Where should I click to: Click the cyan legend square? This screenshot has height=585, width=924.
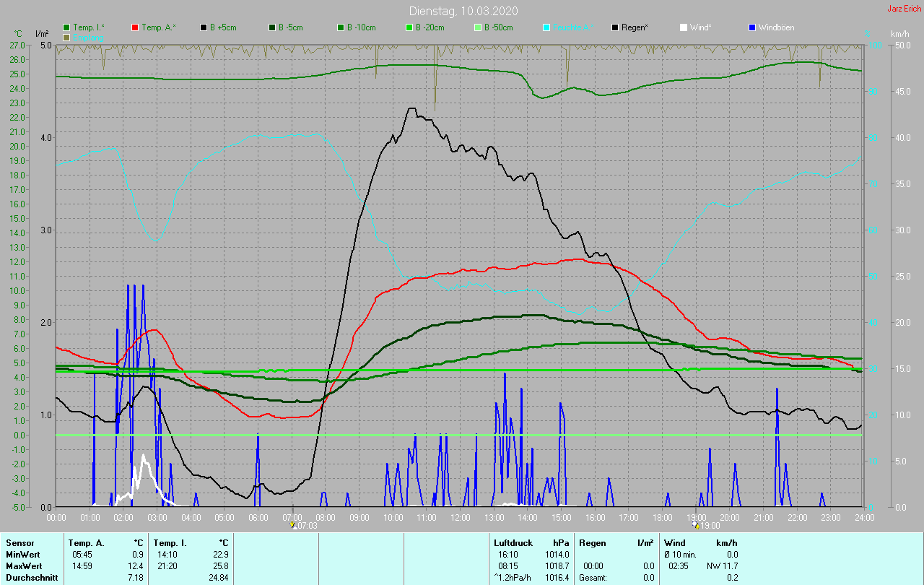tap(546, 27)
